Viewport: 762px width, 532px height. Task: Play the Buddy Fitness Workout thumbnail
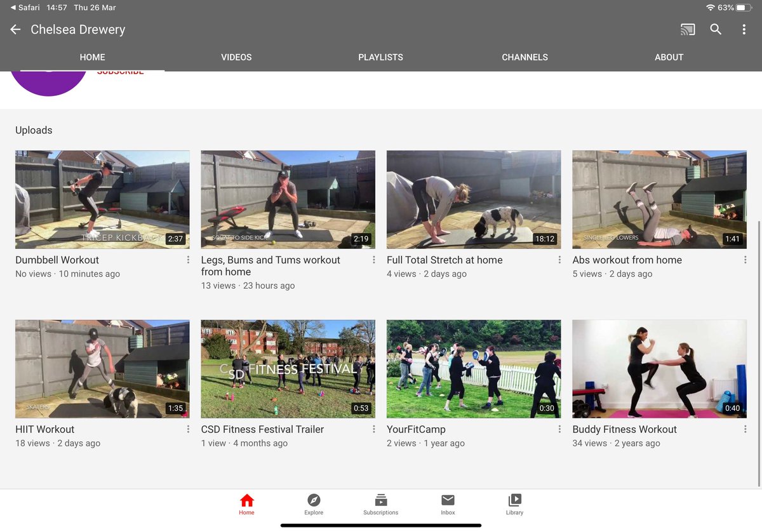click(659, 369)
